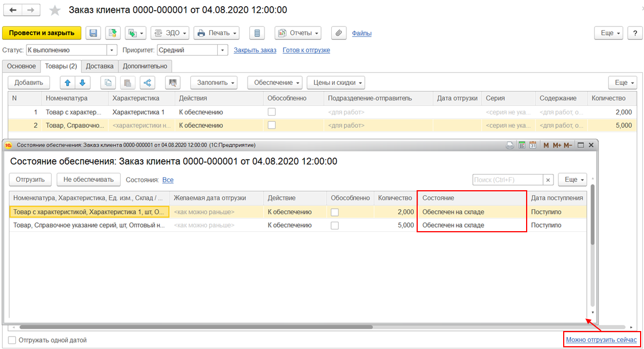This screenshot has height=349, width=644.
Task: Open the calculator icon in the dialog title bar
Action: click(522, 145)
